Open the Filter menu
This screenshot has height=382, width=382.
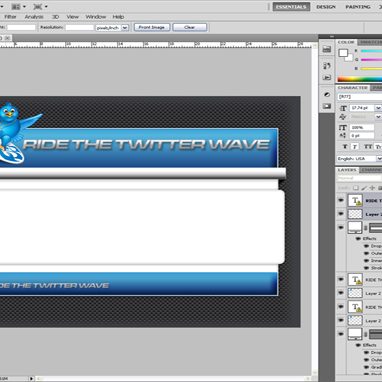pos(10,17)
